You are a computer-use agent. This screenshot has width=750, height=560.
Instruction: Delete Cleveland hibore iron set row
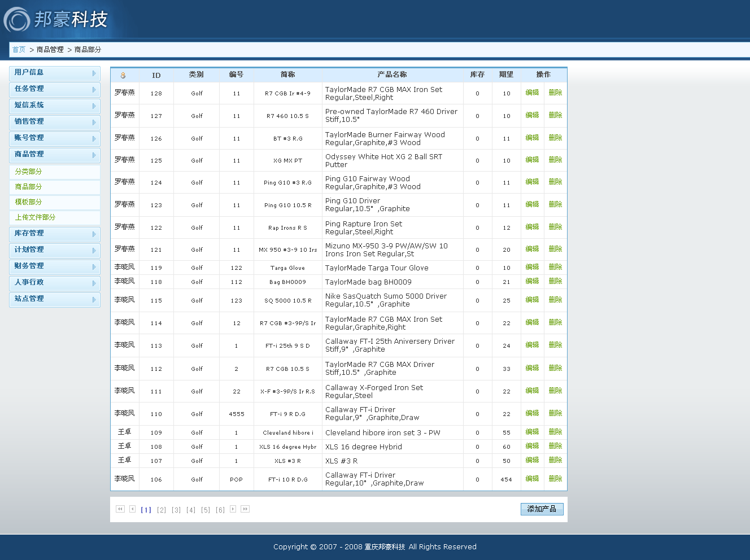555,432
